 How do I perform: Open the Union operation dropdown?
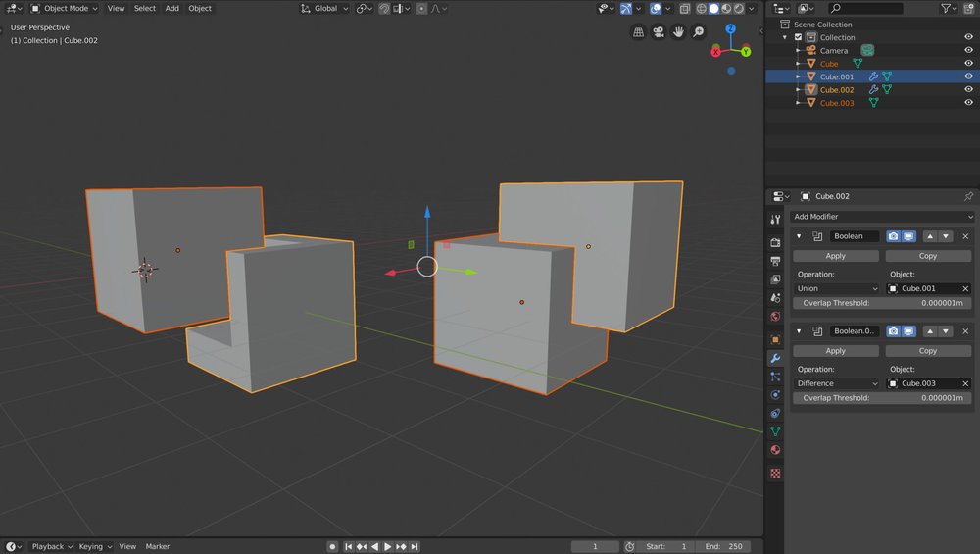click(x=836, y=288)
